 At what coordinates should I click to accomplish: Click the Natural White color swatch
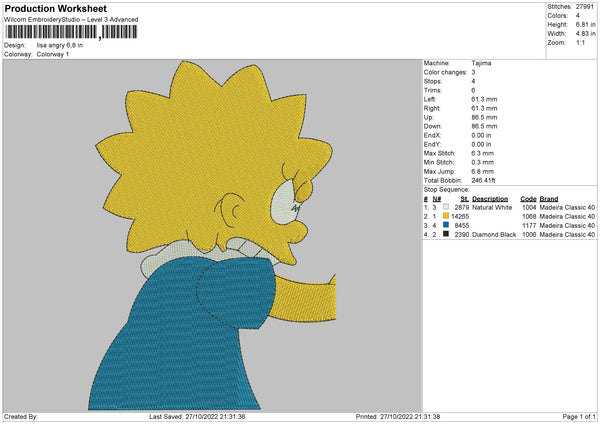pyautogui.click(x=446, y=207)
